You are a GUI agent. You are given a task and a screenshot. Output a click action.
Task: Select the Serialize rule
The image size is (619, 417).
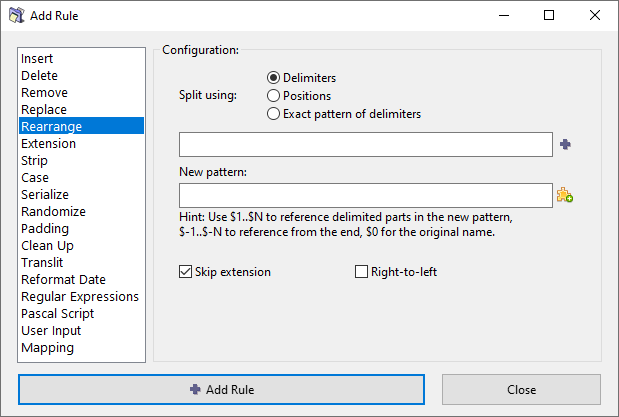(45, 195)
